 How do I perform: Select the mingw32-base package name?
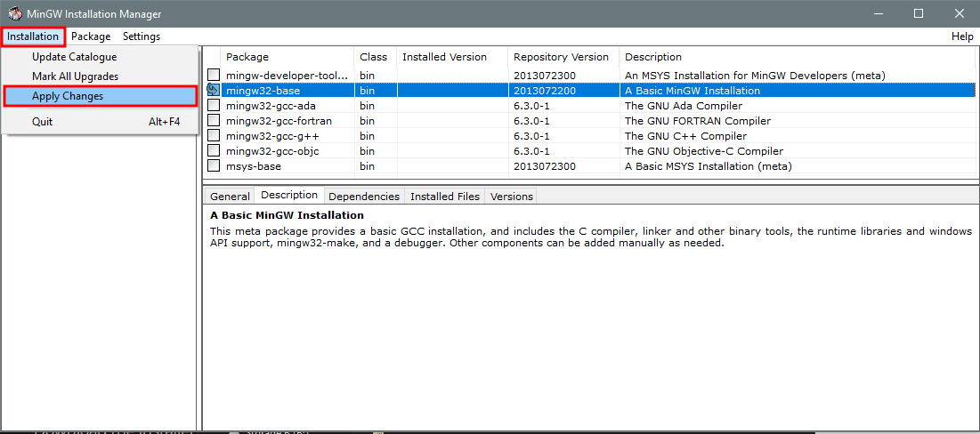point(263,91)
